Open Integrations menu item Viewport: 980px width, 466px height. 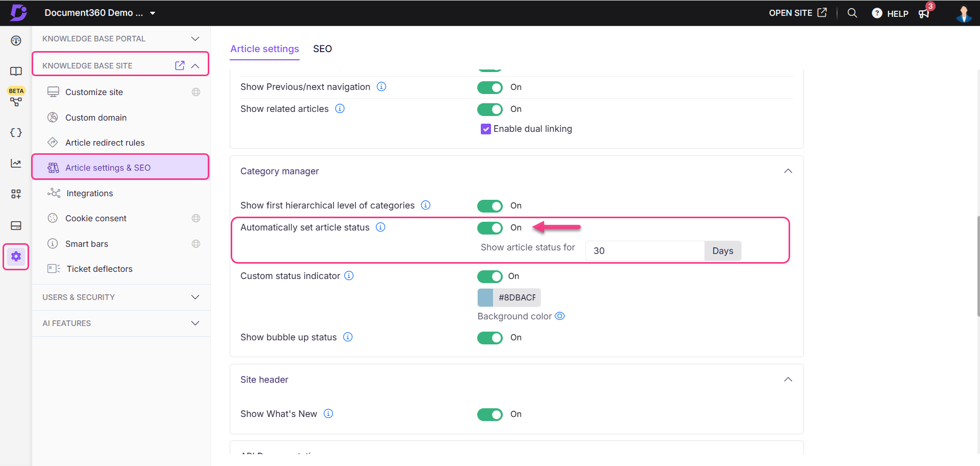[x=90, y=193]
